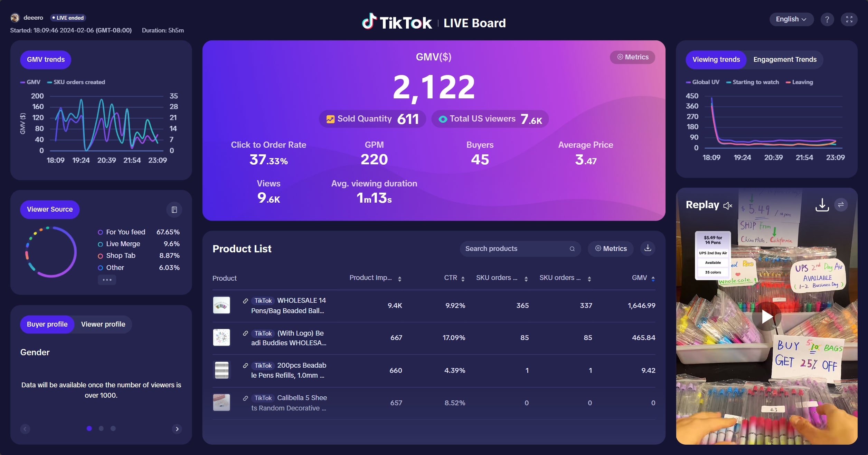Toggle GMV series in legend
The image size is (868, 455).
click(30, 83)
